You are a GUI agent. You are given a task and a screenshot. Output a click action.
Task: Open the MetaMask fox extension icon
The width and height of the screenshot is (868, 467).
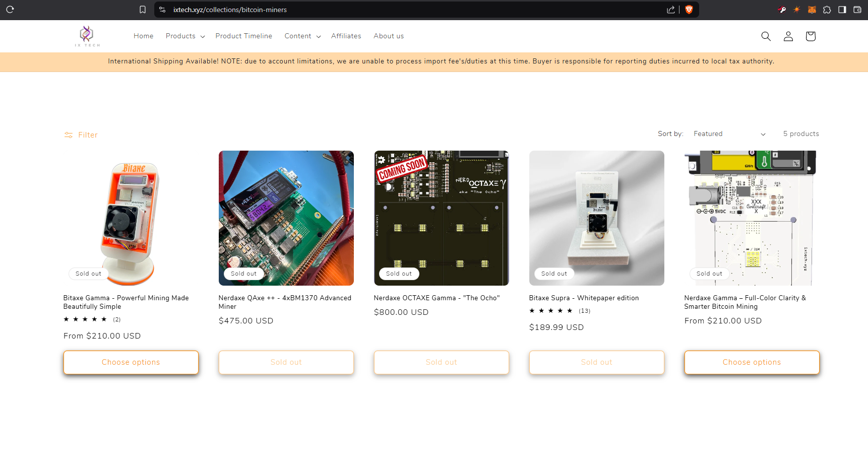coord(812,10)
